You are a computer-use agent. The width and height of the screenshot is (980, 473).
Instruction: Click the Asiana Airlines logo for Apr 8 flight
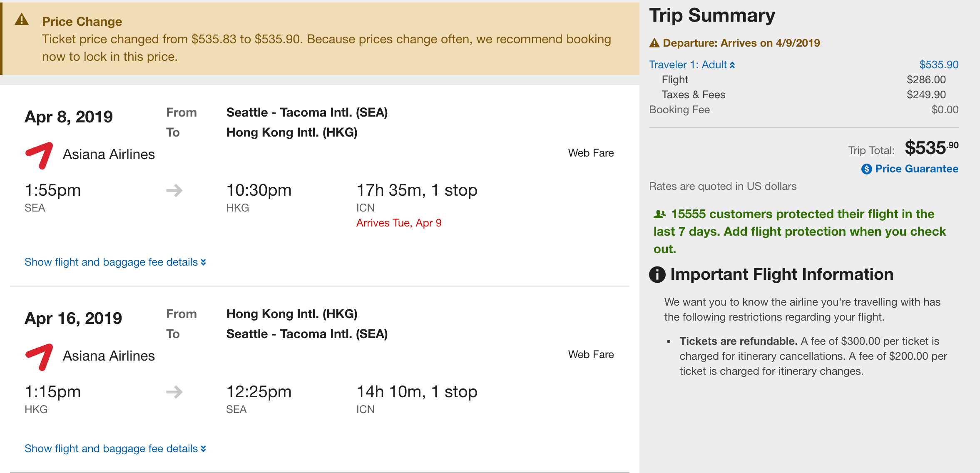[39, 155]
